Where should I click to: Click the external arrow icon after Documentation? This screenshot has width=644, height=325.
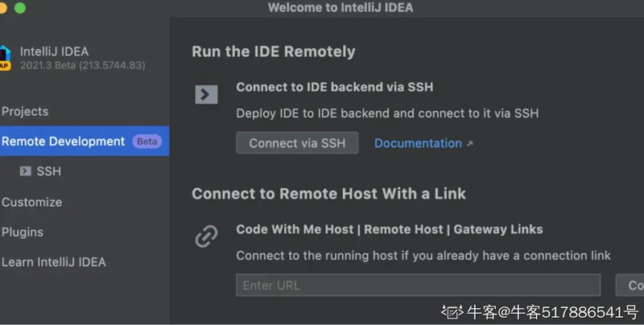[x=470, y=144]
